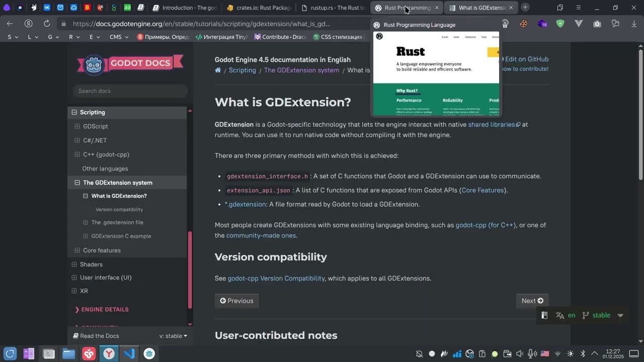
Task: Open the volume tray icon
Action: (520, 353)
